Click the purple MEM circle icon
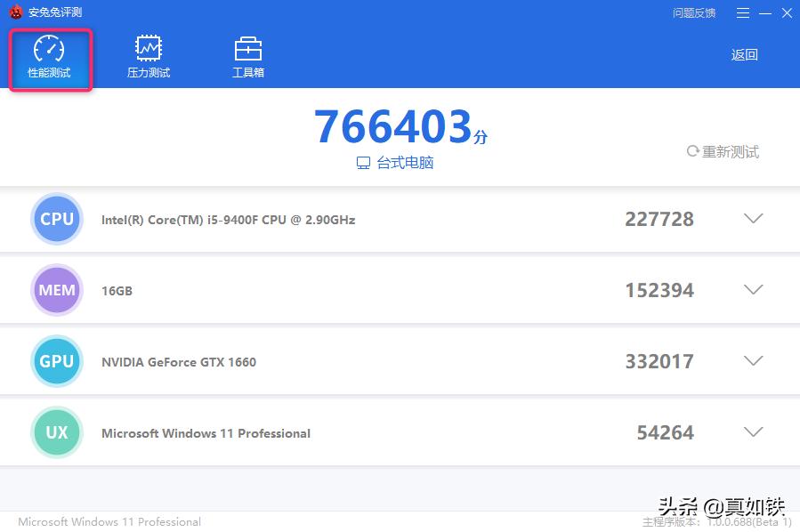Screen dimensions: 800x532 [57, 290]
